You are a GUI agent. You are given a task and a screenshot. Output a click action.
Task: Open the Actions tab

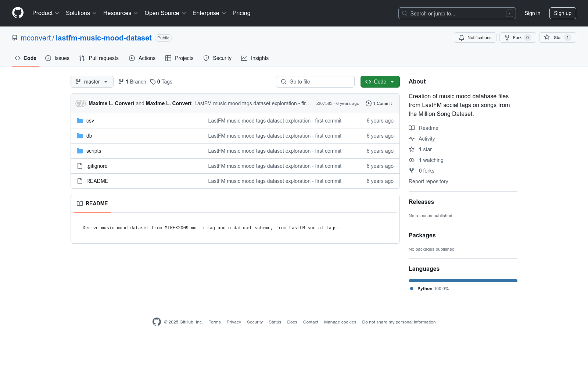coord(142,58)
